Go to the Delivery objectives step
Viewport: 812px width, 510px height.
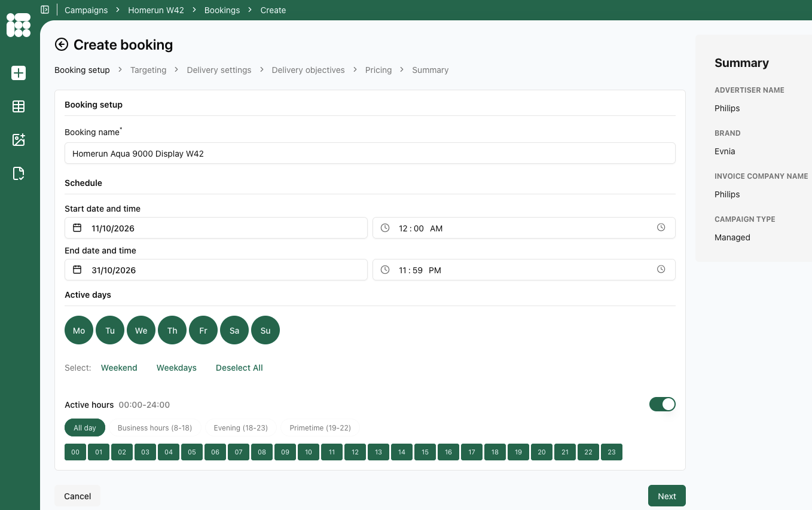click(308, 70)
